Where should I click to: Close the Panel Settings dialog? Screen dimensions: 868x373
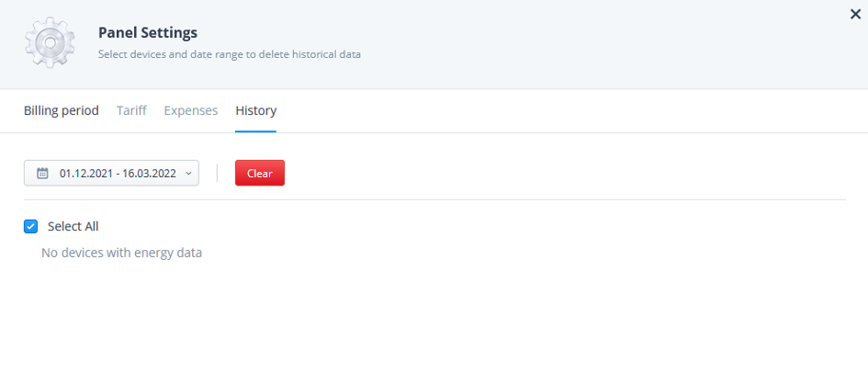pos(855,15)
